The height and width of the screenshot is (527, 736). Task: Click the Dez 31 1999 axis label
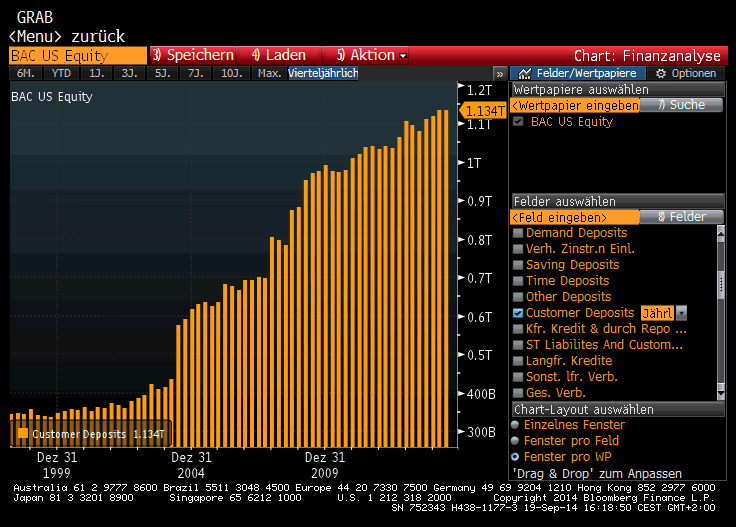(57, 465)
